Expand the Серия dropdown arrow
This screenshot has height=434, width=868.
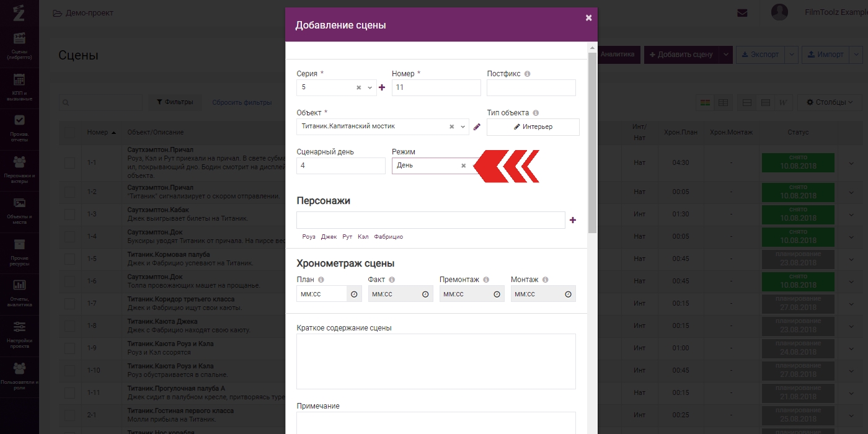pyautogui.click(x=370, y=87)
